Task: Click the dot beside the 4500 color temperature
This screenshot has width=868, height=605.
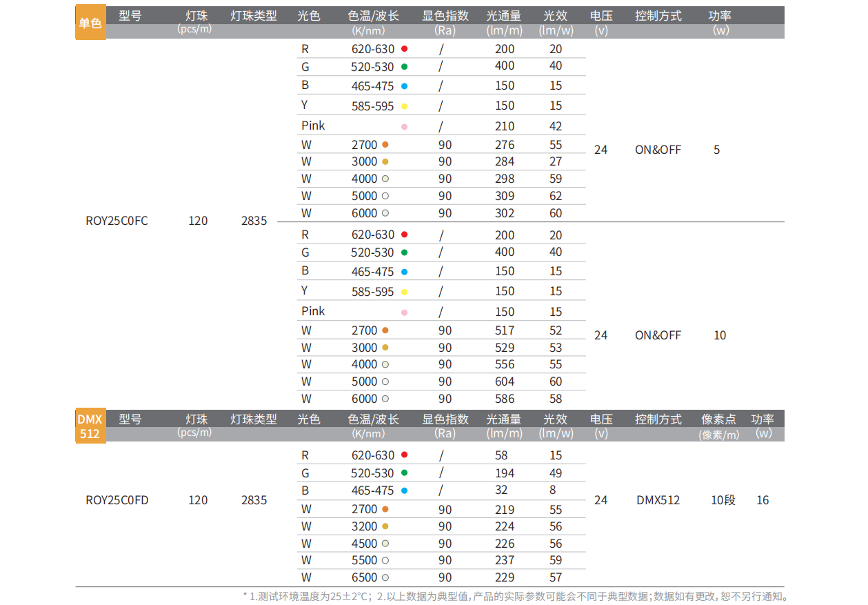Action: click(x=385, y=544)
